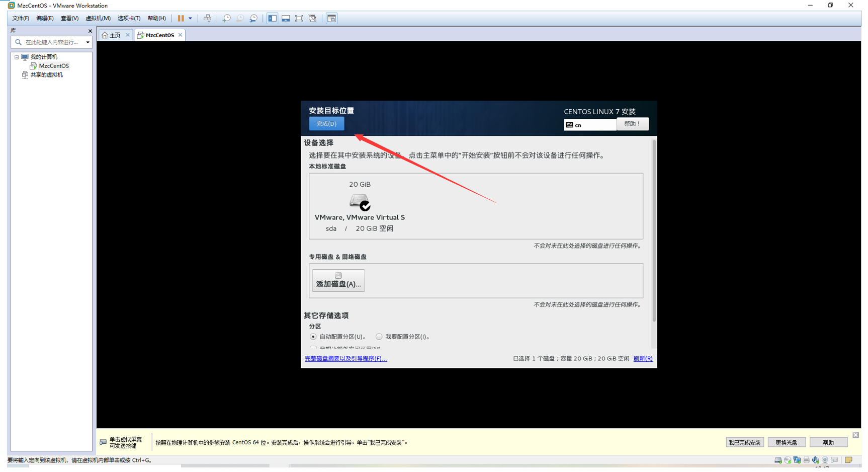The height and width of the screenshot is (472, 868).
Task: Toggle the library sidebar view icon
Action: coord(272,18)
